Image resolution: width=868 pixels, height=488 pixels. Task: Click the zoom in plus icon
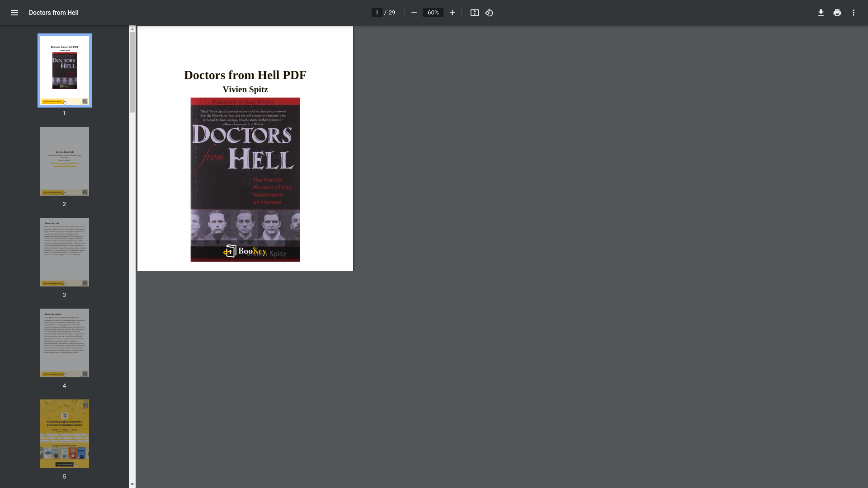click(x=452, y=13)
